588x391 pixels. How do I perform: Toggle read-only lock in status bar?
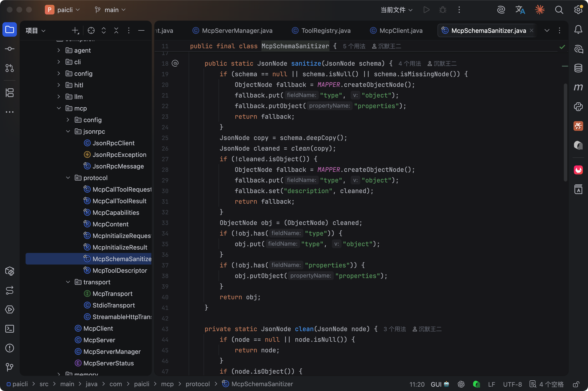point(575,384)
